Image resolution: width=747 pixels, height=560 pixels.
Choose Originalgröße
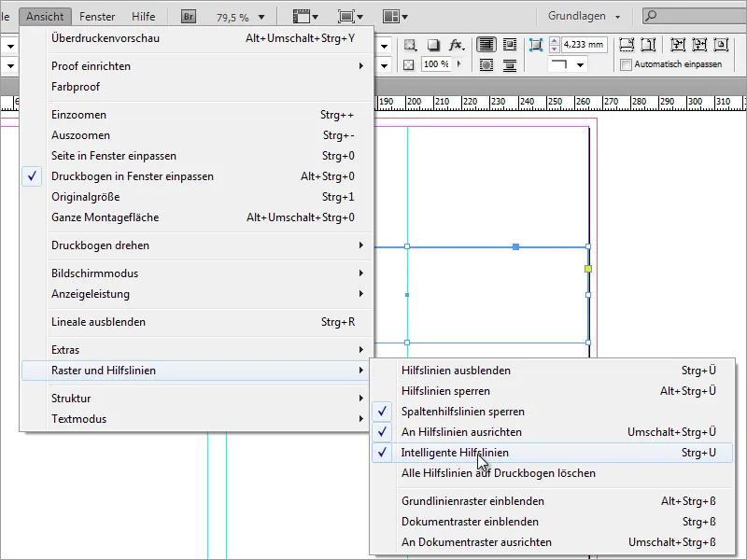point(197,197)
